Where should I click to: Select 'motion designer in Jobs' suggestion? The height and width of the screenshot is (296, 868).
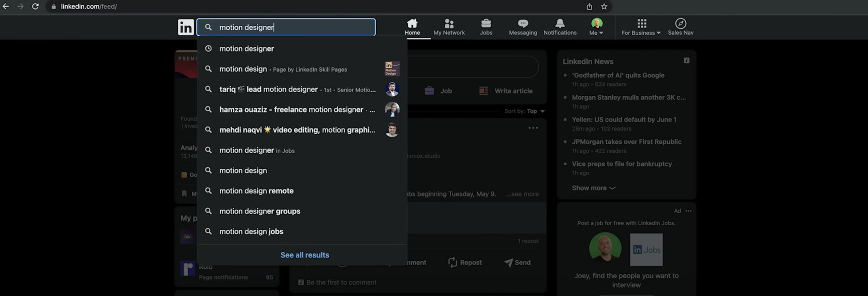[x=302, y=150]
